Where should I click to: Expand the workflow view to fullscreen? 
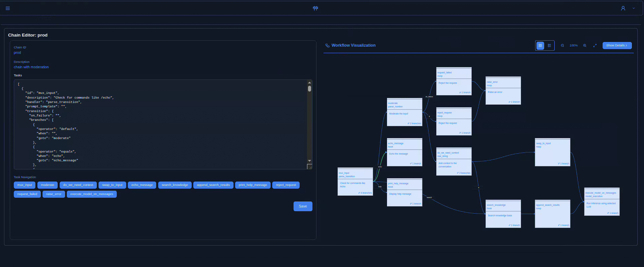pyautogui.click(x=595, y=45)
